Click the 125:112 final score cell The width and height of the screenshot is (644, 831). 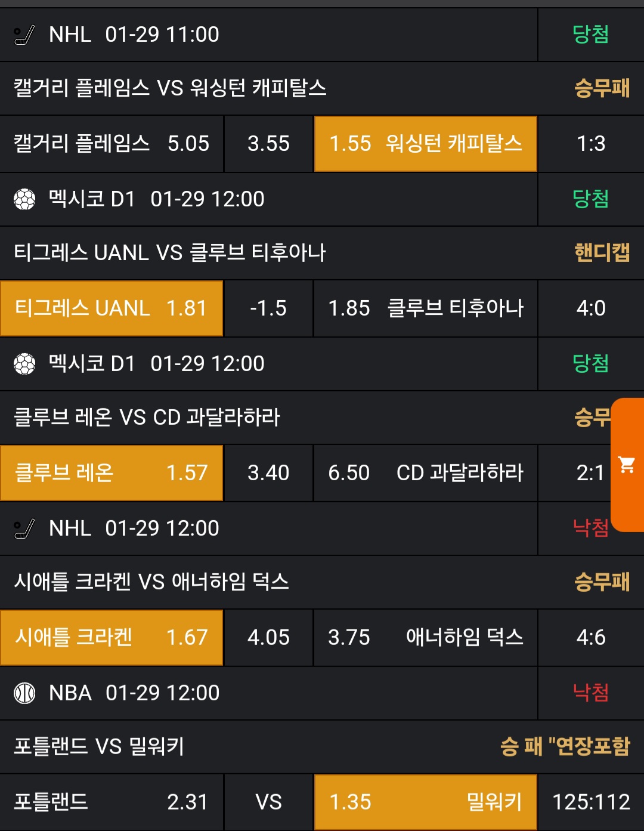click(591, 802)
